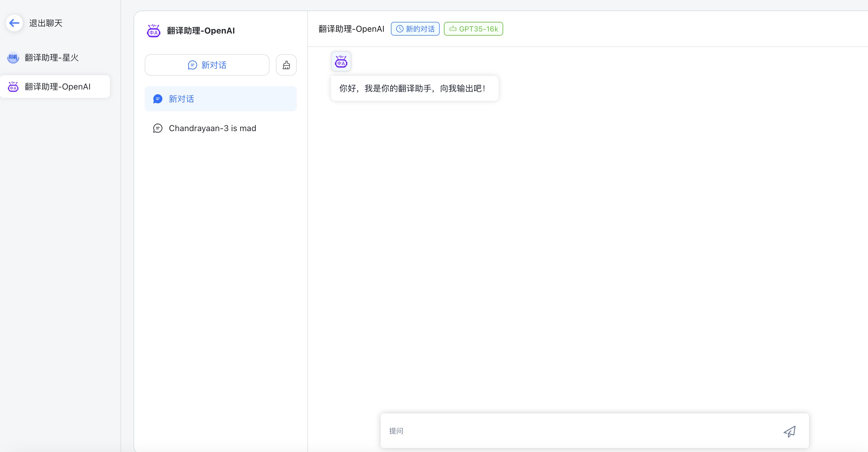Click the 星火 assistant avatar icon

click(x=13, y=57)
